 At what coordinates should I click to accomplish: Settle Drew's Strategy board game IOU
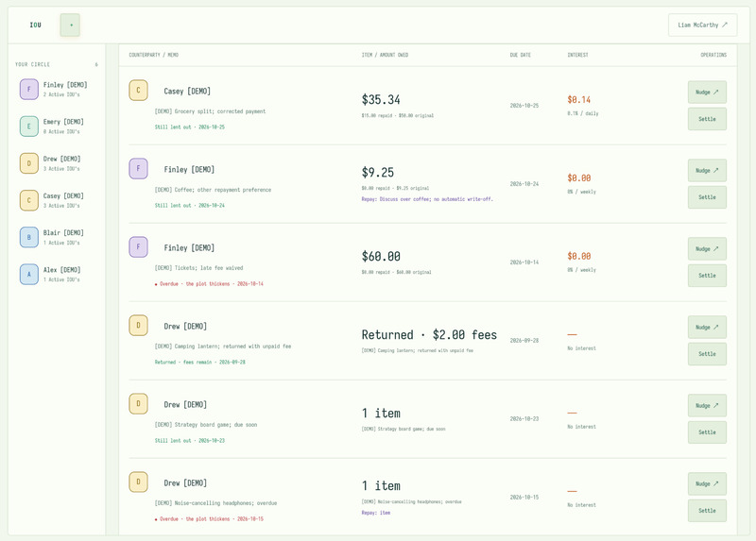click(x=707, y=432)
